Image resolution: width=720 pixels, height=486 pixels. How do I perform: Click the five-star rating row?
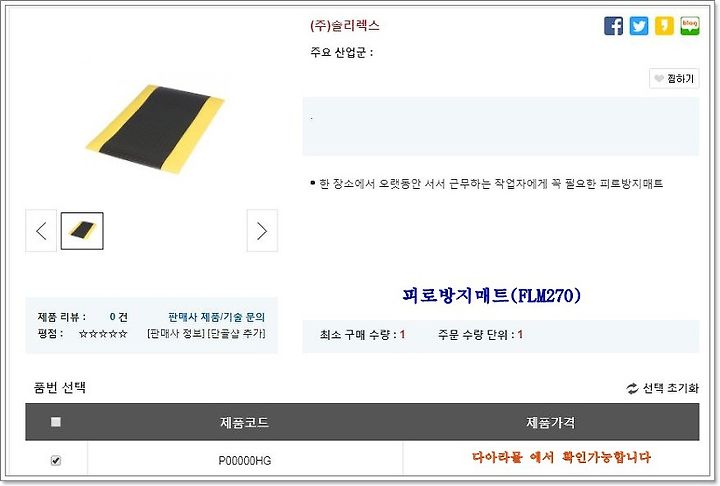pos(103,334)
